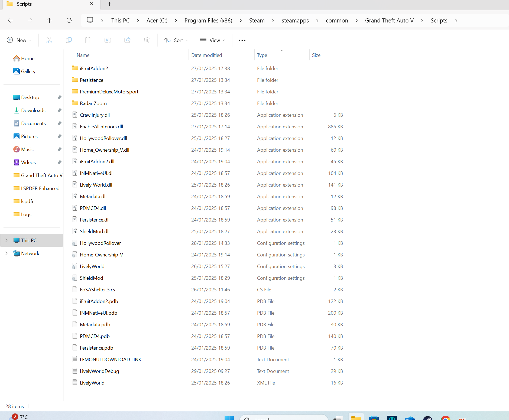
Task: Open Home in the navigation pane
Action: (28, 58)
